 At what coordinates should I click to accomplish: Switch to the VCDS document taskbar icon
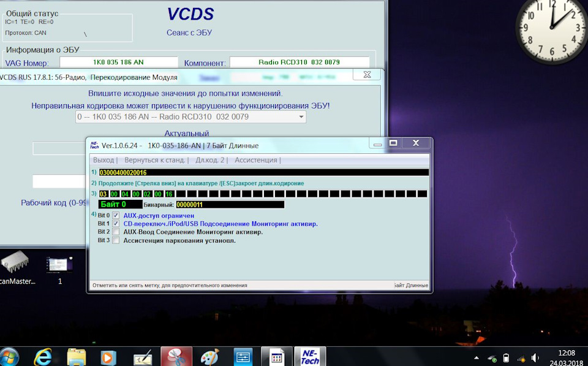277,357
